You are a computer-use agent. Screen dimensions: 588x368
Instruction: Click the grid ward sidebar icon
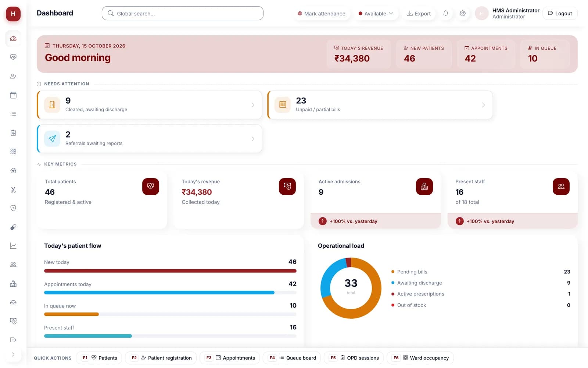tap(13, 152)
